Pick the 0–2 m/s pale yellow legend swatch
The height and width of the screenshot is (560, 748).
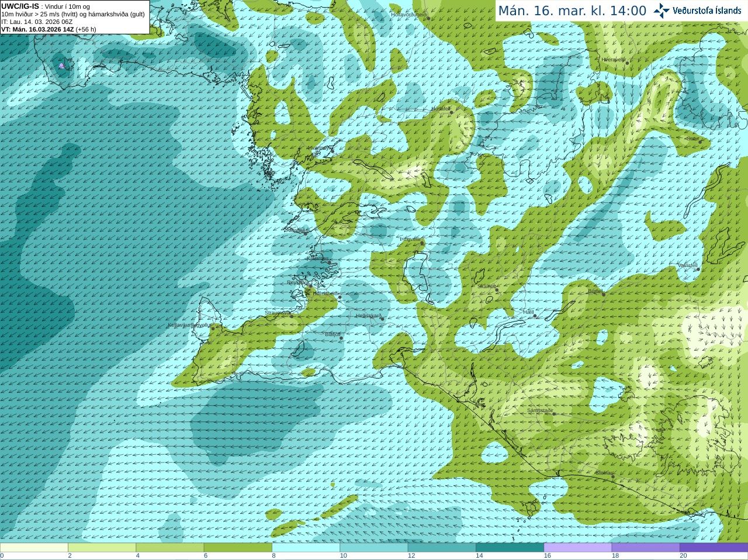[34, 548]
